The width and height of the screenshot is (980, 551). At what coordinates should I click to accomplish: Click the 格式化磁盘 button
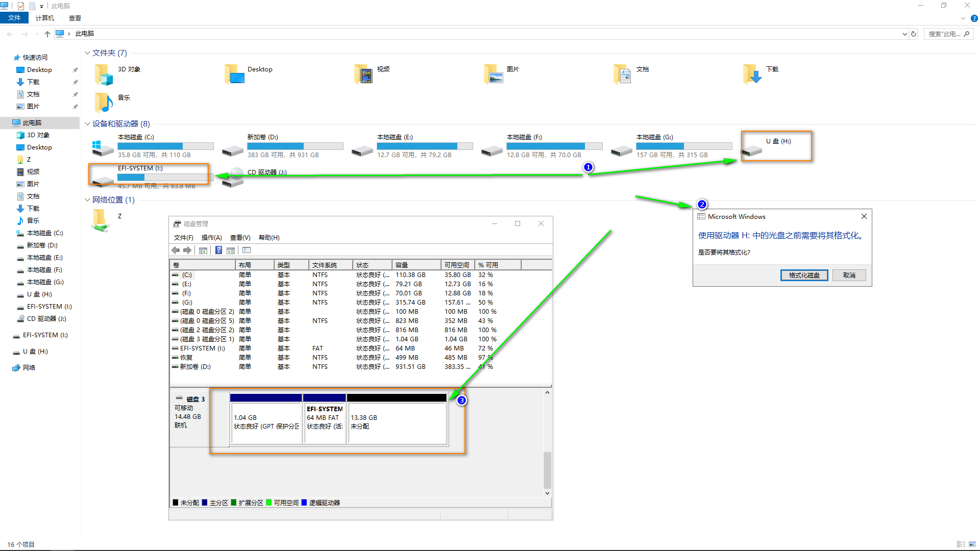[804, 275]
